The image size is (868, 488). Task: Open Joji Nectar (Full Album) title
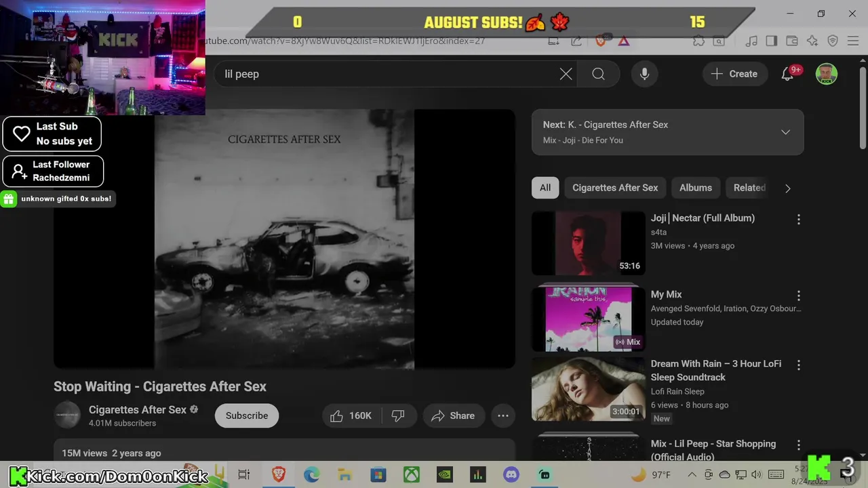pos(703,218)
